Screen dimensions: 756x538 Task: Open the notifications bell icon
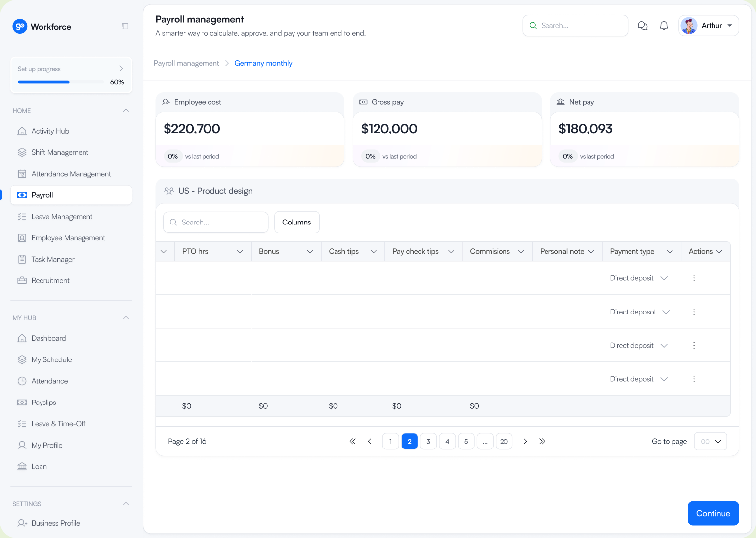[x=664, y=26]
